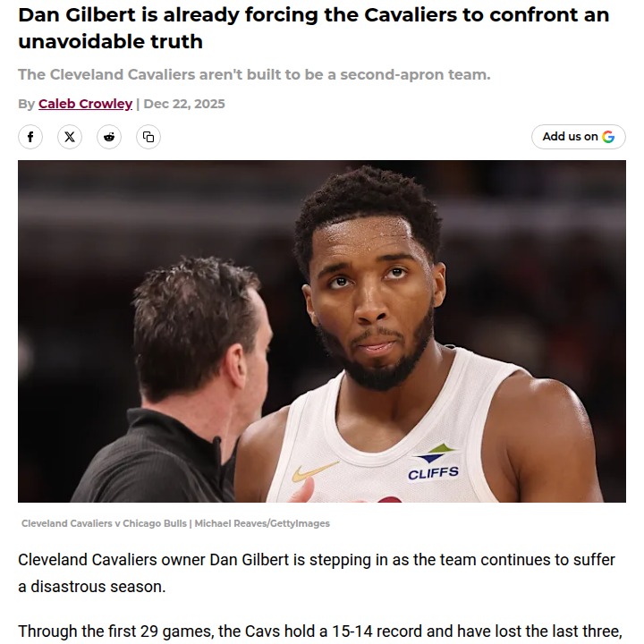Share the article on X
The height and width of the screenshot is (644, 644).
(x=70, y=137)
